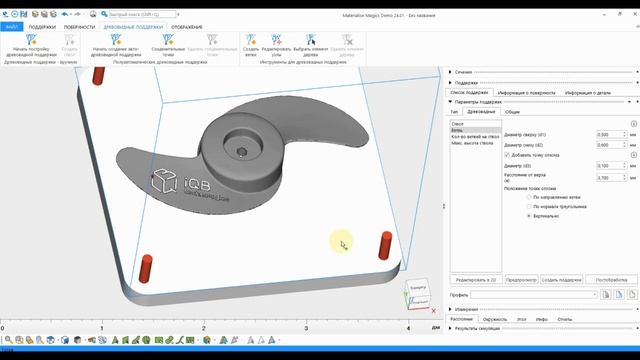
Task: Expand the Поддержки panel
Action: pyautogui.click(x=450, y=82)
